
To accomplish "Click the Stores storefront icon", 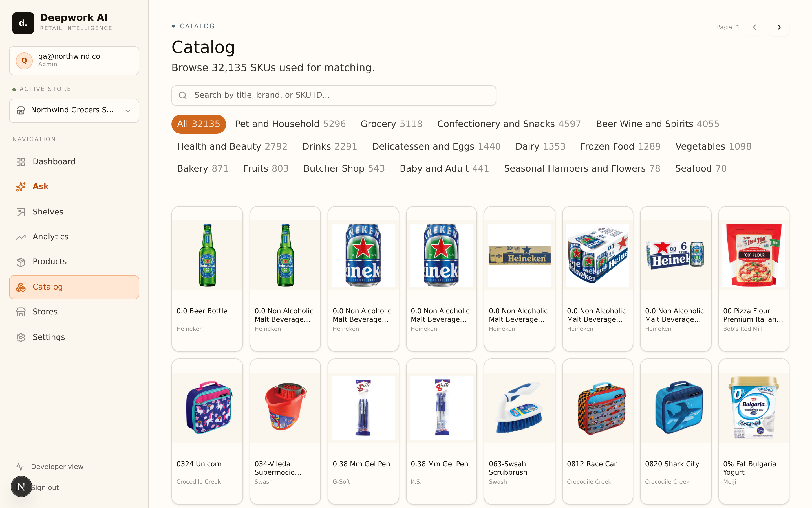I will [21, 312].
